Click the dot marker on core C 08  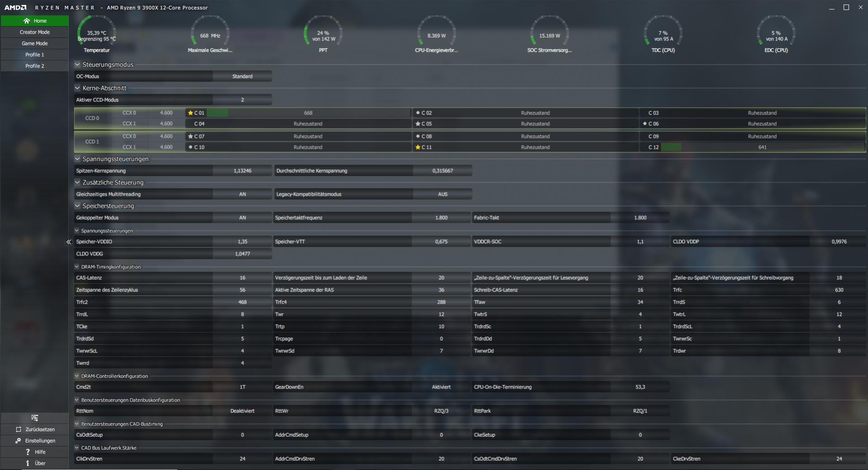417,136
